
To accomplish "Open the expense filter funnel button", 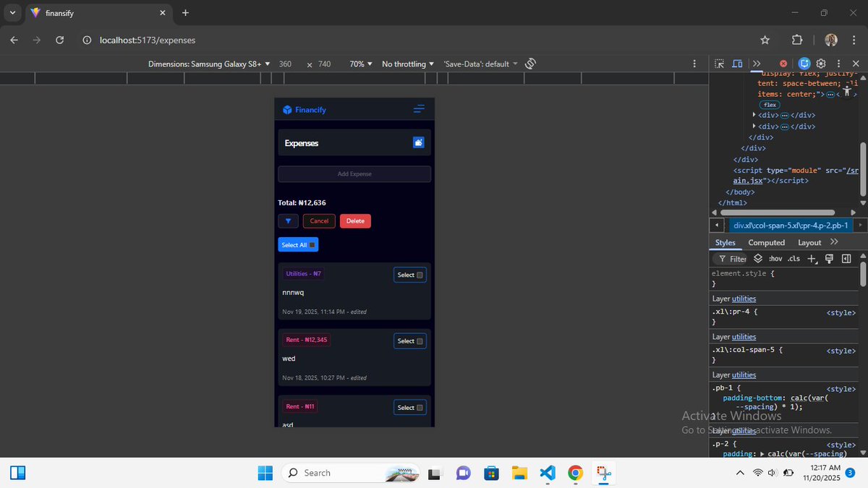I will tap(289, 221).
